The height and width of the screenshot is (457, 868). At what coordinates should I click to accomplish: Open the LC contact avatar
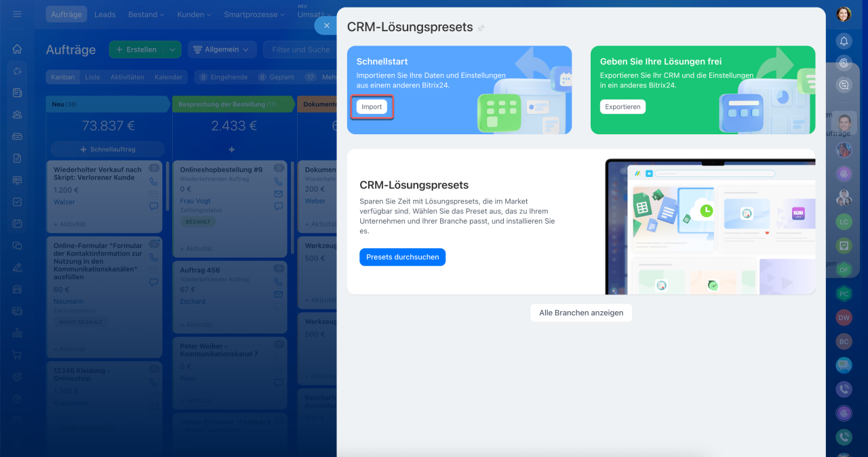click(x=844, y=222)
